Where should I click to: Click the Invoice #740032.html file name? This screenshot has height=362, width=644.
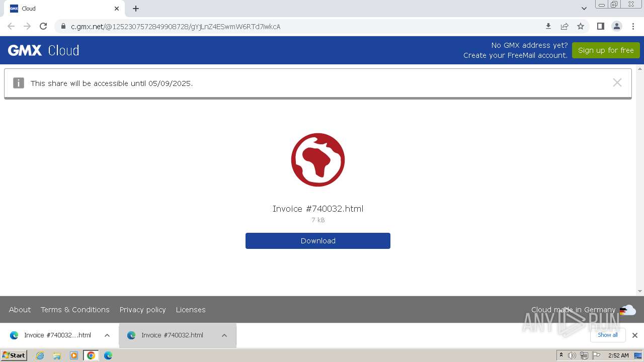pyautogui.click(x=318, y=209)
